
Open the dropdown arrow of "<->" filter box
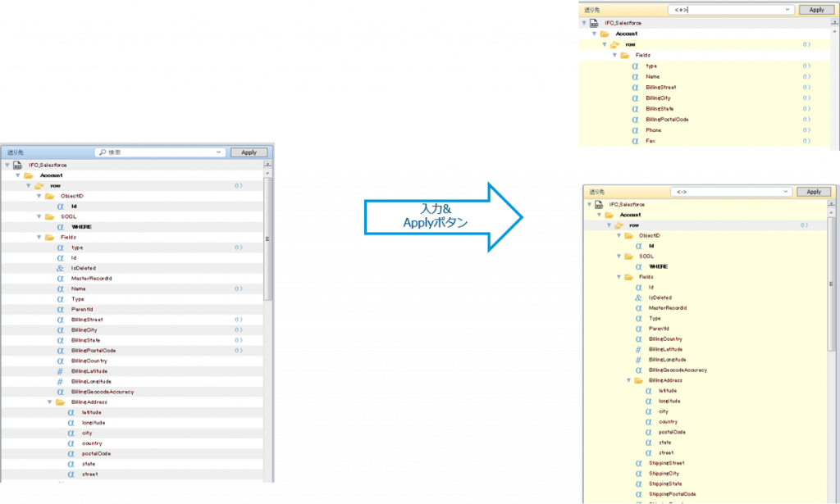pos(785,192)
